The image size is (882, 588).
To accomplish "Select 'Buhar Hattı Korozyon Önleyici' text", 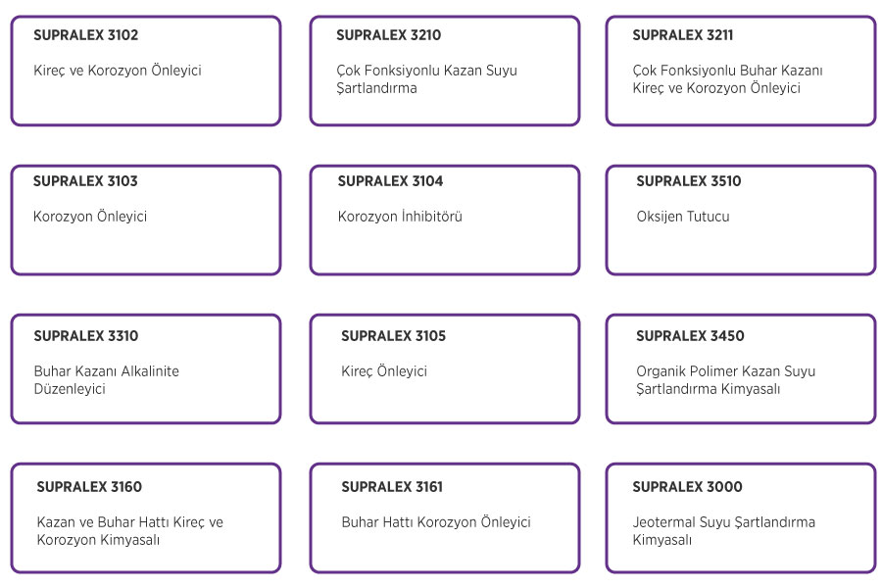I will (436, 522).
